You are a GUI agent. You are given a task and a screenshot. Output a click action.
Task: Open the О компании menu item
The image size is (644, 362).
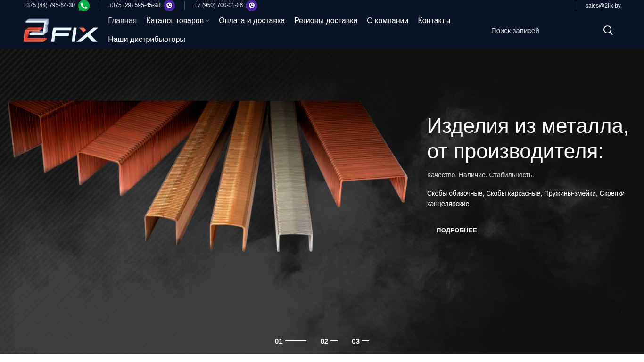[x=388, y=21]
